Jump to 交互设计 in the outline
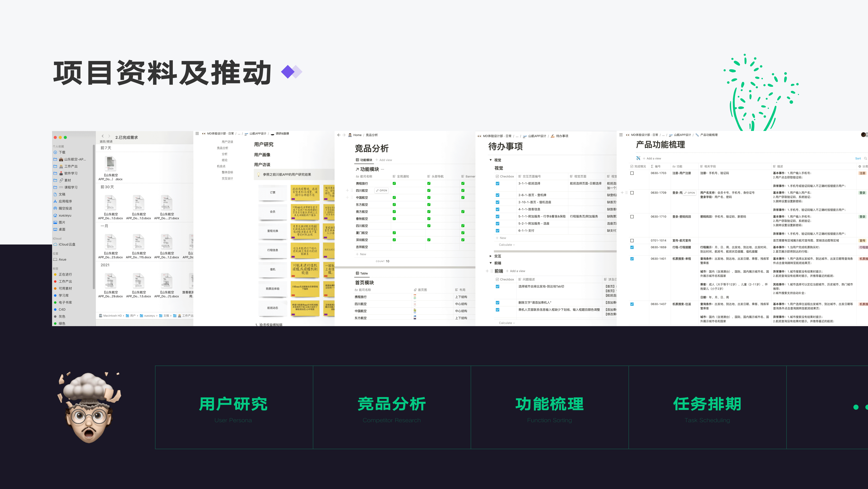Image resolution: width=868 pixels, height=489 pixels. coord(227,178)
